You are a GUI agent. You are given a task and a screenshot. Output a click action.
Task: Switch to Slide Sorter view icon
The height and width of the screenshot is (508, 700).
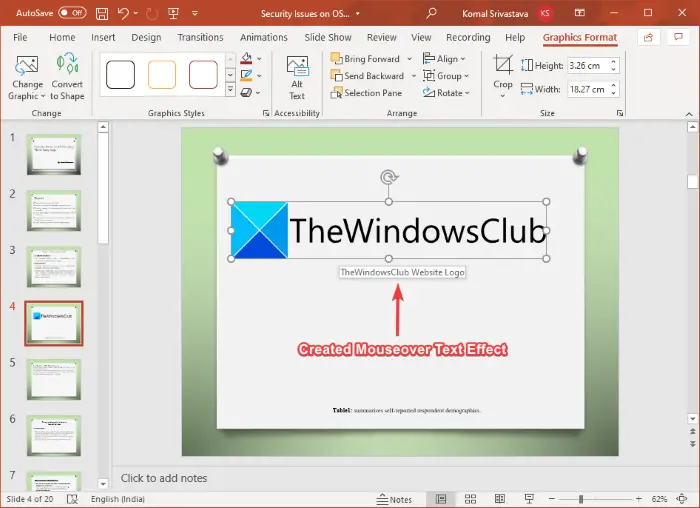(470, 499)
